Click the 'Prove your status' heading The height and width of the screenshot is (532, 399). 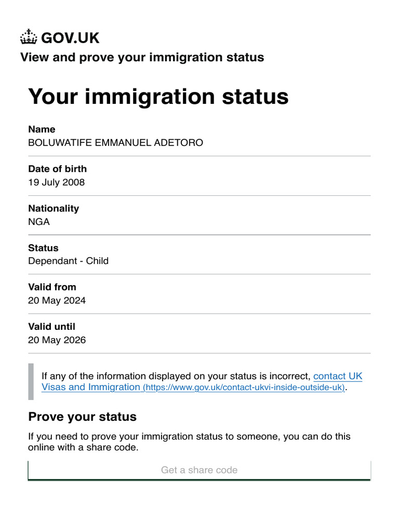point(82,417)
